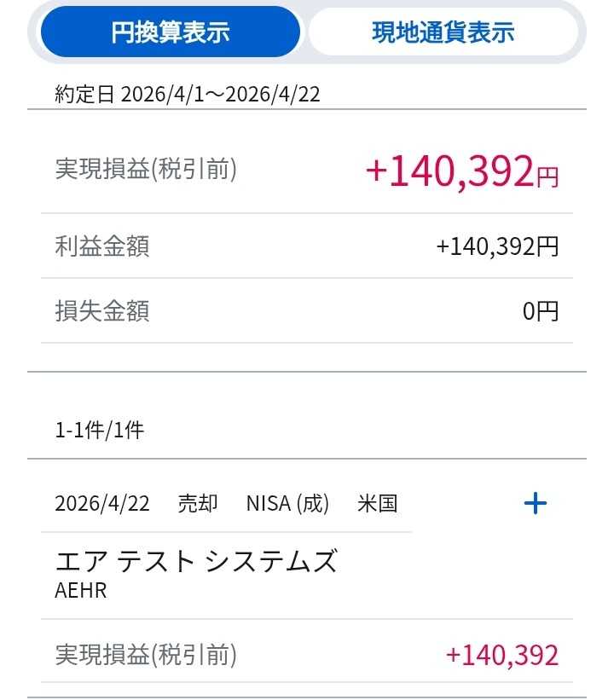Image resolution: width=614 pixels, height=700 pixels.
Task: Tap the trade date 2026/4/22 in trade row
Action: 102,504
